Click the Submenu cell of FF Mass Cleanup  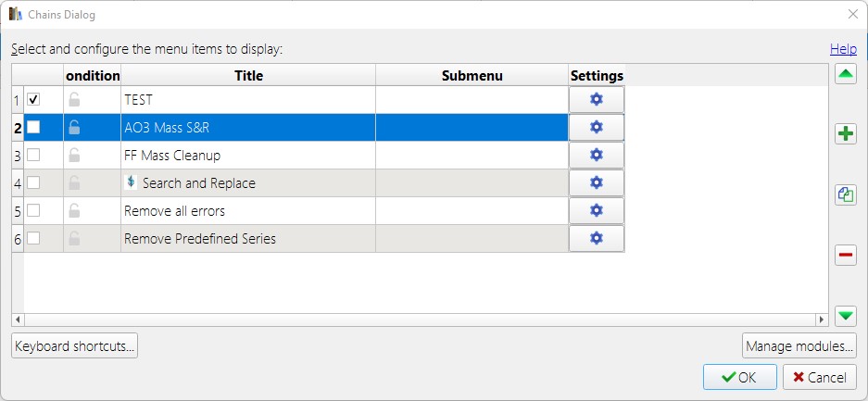point(472,155)
